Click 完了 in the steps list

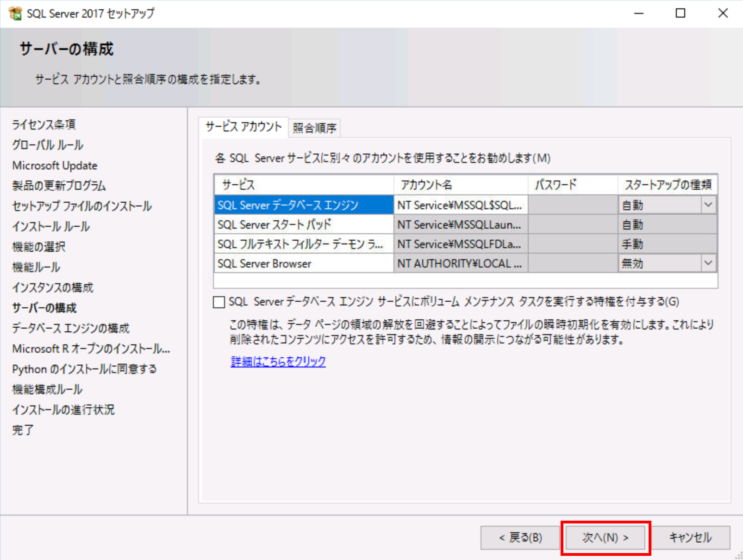[23, 430]
